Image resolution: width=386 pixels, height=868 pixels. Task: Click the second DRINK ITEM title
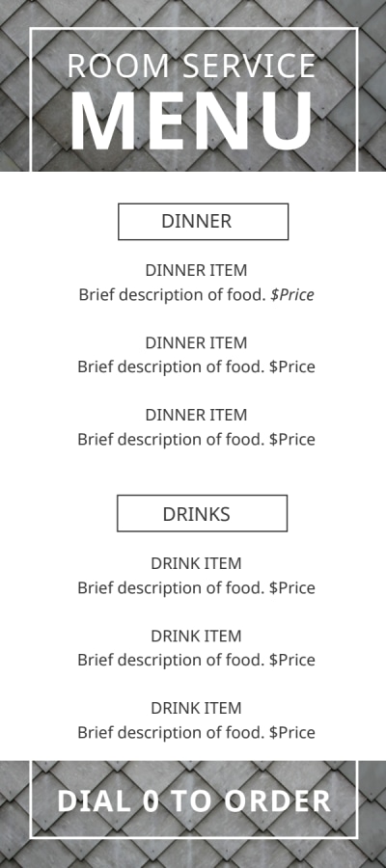pyautogui.click(x=196, y=637)
